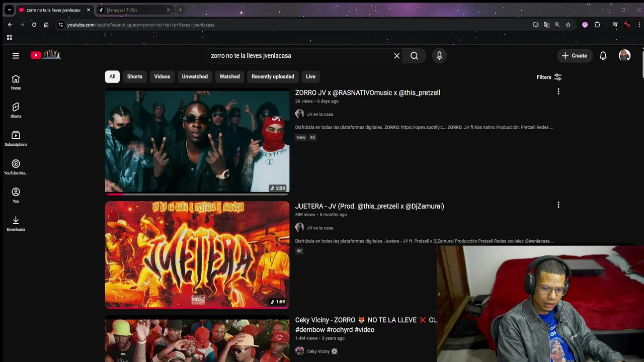The height and width of the screenshot is (362, 644).
Task: Open Home in the sidebar
Action: (x=16, y=82)
